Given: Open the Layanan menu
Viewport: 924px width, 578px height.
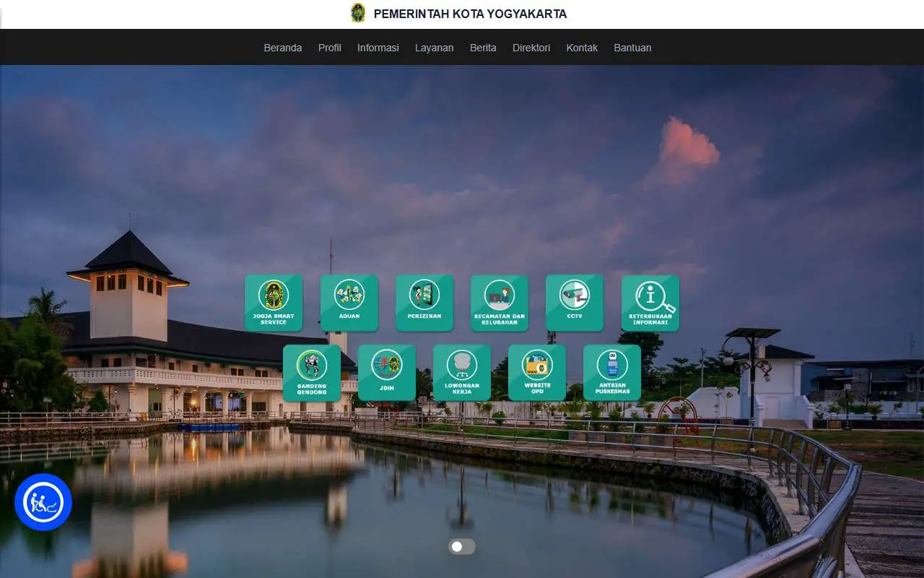Looking at the screenshot, I should click(435, 48).
